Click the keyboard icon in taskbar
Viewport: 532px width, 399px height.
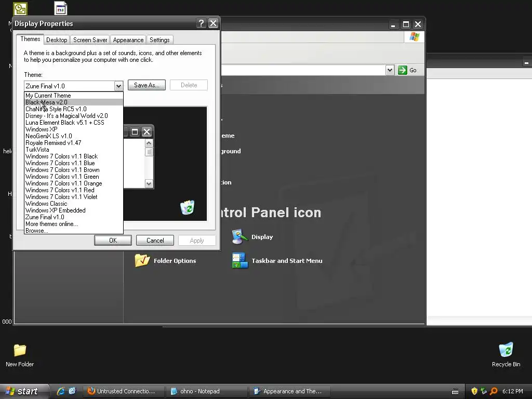pyautogui.click(x=455, y=392)
